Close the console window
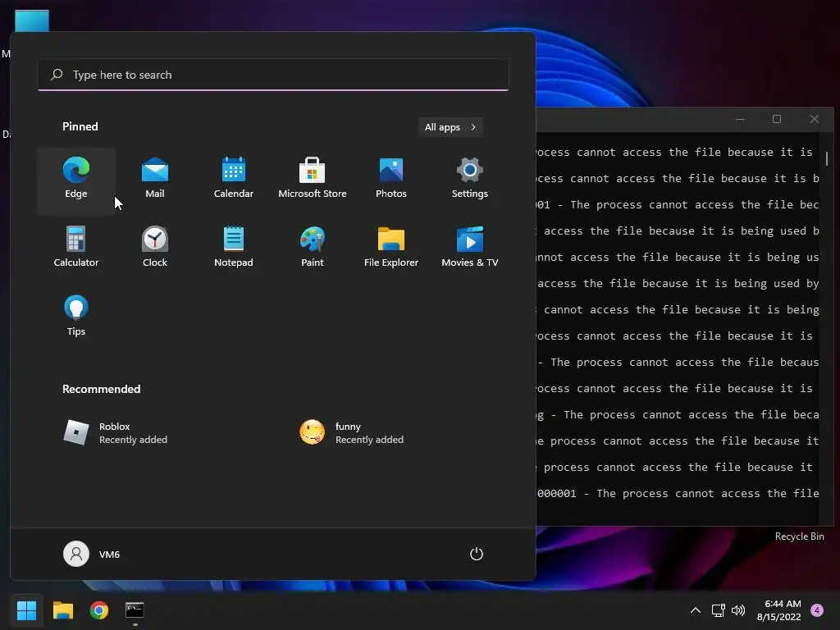The height and width of the screenshot is (630, 840). (815, 119)
